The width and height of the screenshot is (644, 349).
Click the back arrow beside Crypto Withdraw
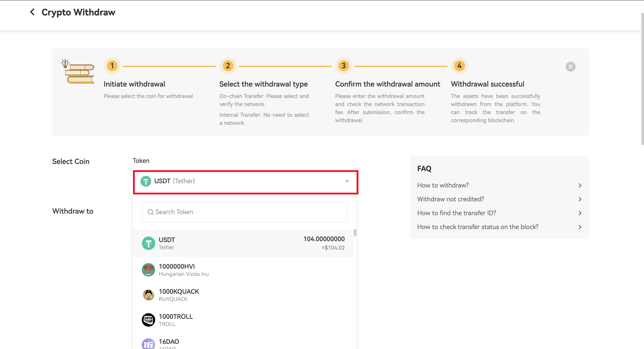click(32, 12)
